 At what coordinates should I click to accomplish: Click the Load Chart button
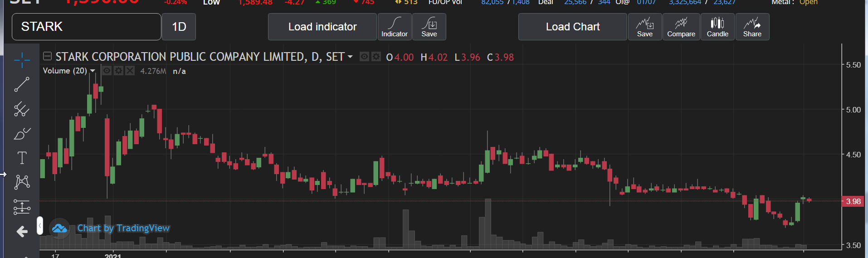pos(573,27)
